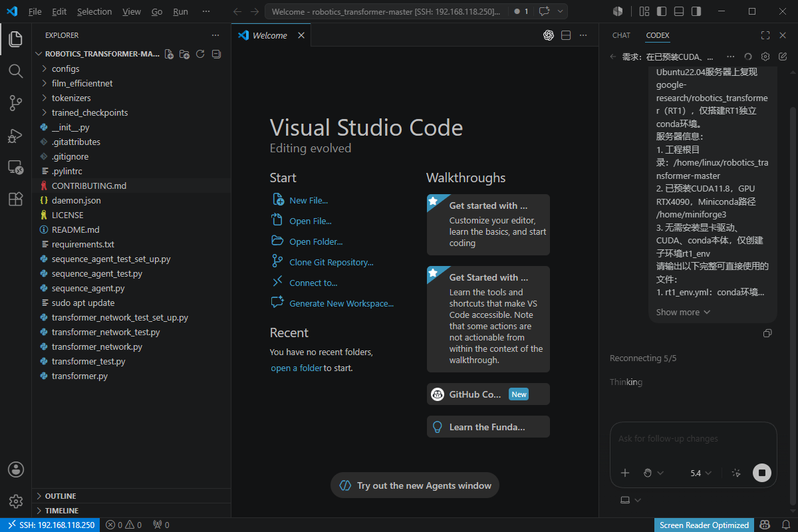798x532 pixels.
Task: Expand the TIMELINE section
Action: 132,511
